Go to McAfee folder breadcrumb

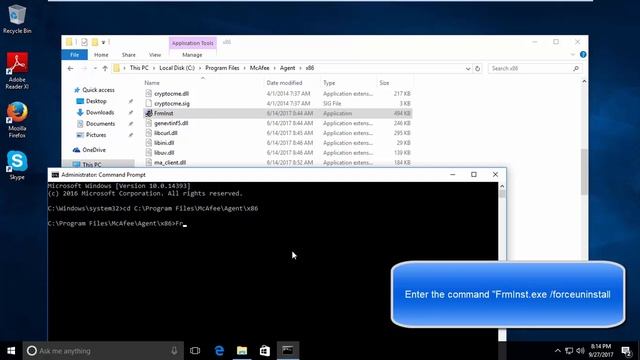[260, 68]
